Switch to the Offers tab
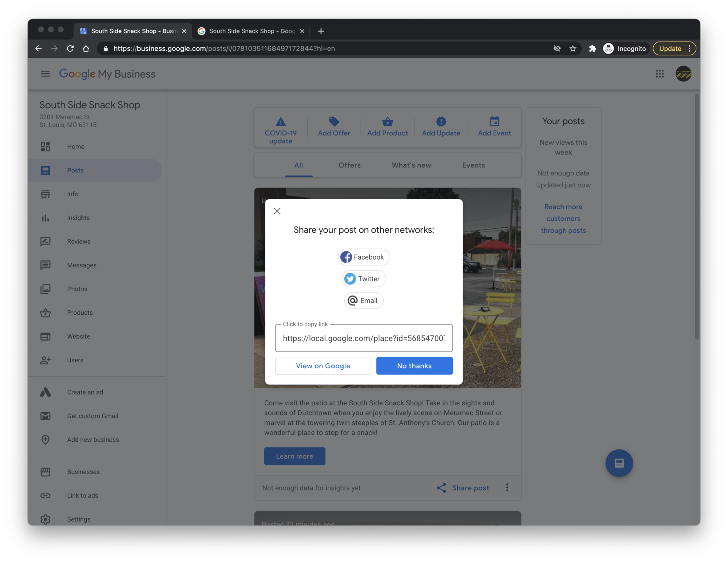728x562 pixels. 349,165
